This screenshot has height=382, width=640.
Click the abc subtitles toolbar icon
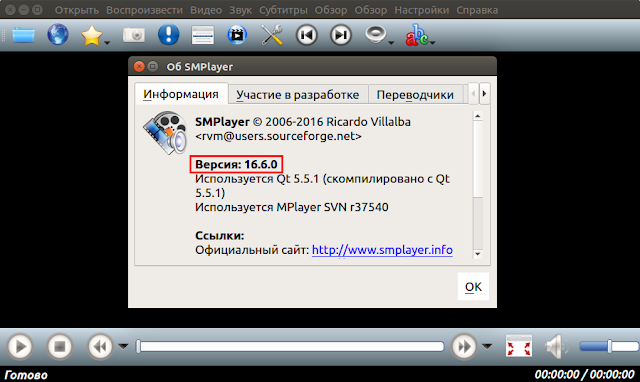click(416, 35)
